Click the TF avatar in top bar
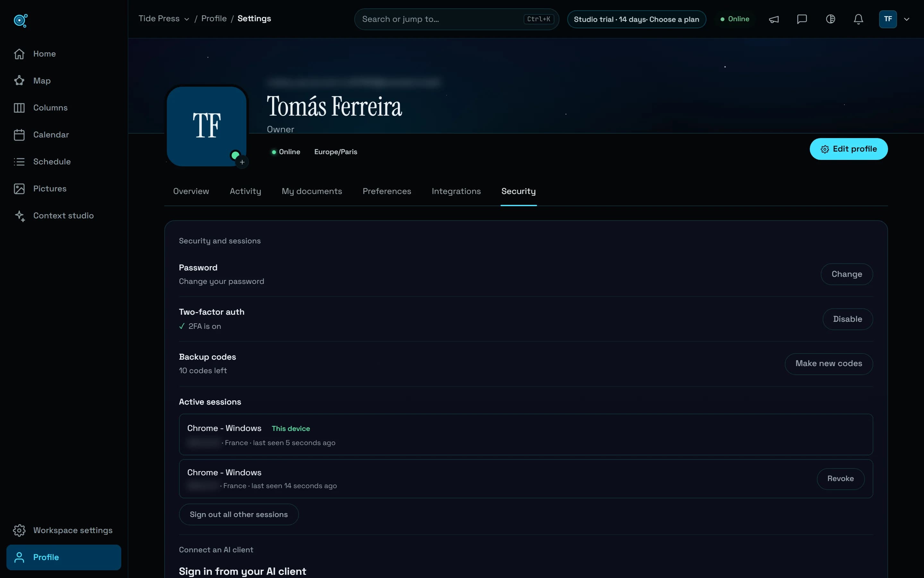This screenshot has width=924, height=578. point(888,19)
